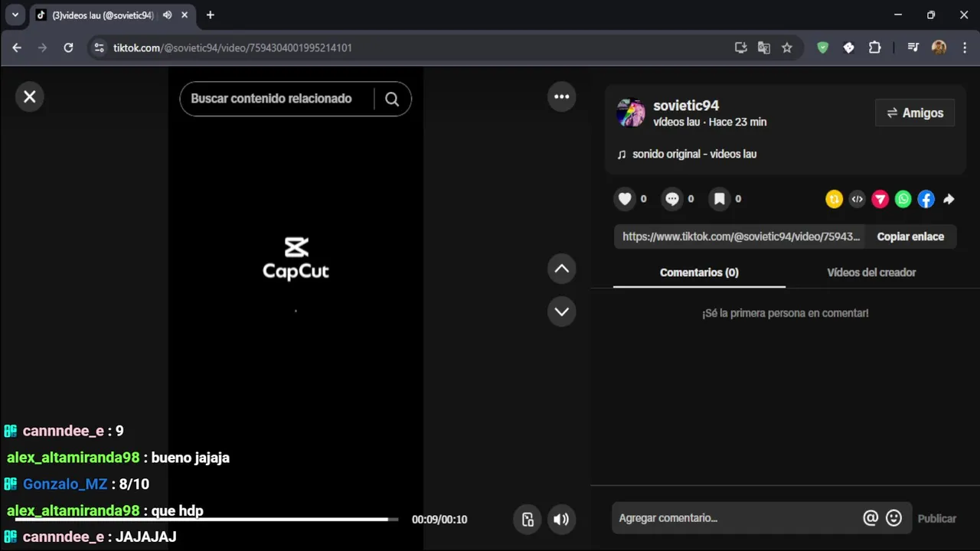
Task: Open the sovietic94 username link
Action: [x=686, y=106]
